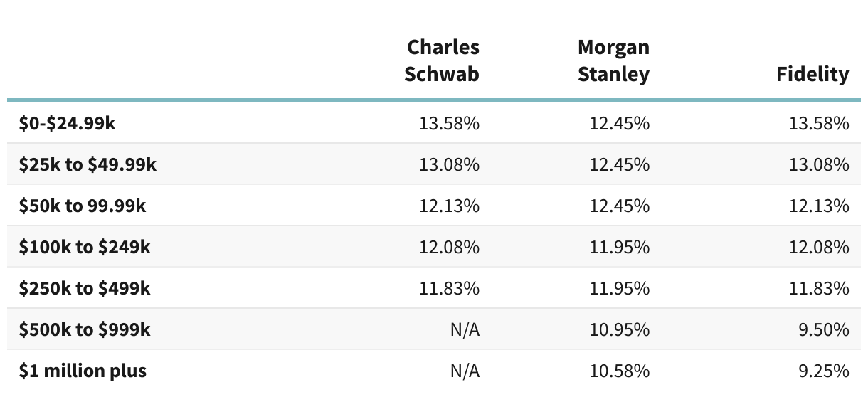Select Morgan Stanley's rate for $100k to $249k
Screen dimensions: 868x397
[x=619, y=247]
